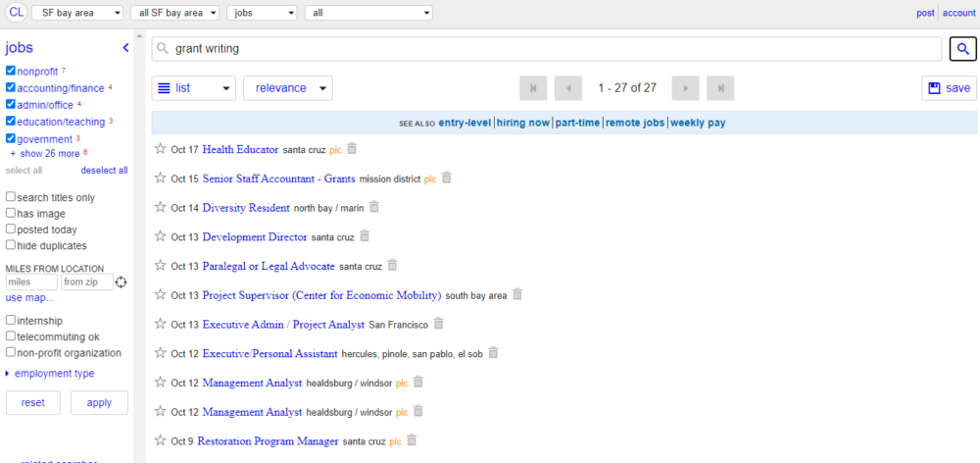Apply the selected filters
This screenshot has height=463, width=980.
(x=99, y=403)
